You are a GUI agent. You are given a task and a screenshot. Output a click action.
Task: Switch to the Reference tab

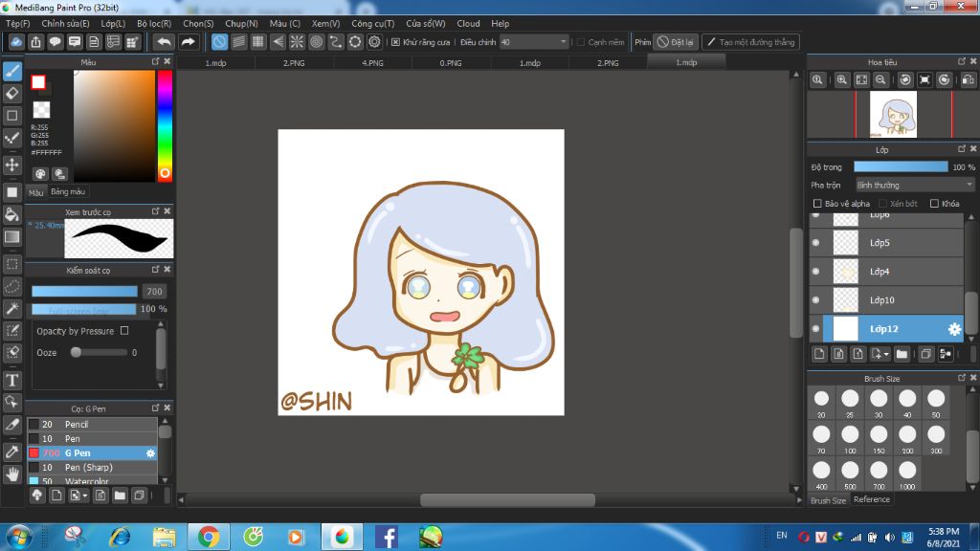(872, 499)
